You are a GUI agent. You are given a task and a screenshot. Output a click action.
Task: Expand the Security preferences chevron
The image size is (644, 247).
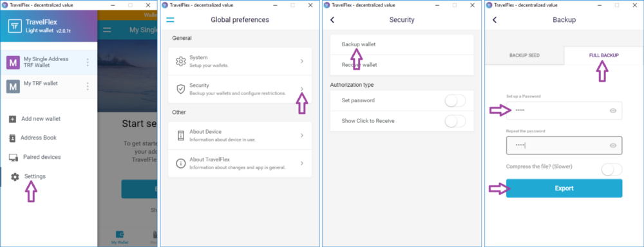point(302,89)
